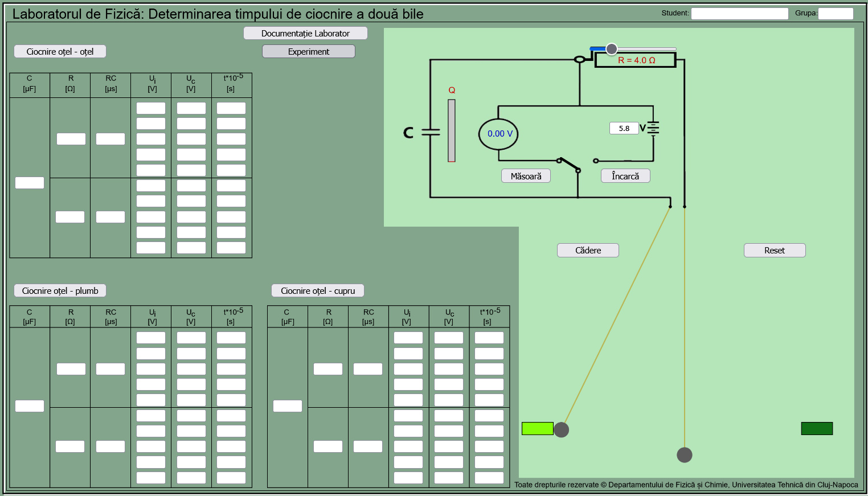Click the Student name input field
Viewport: 868px width, 496px height.
click(x=739, y=14)
